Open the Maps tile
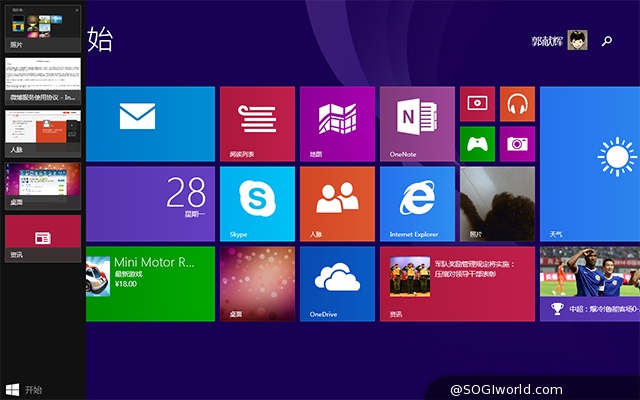This screenshot has width=640, height=400. (337, 124)
